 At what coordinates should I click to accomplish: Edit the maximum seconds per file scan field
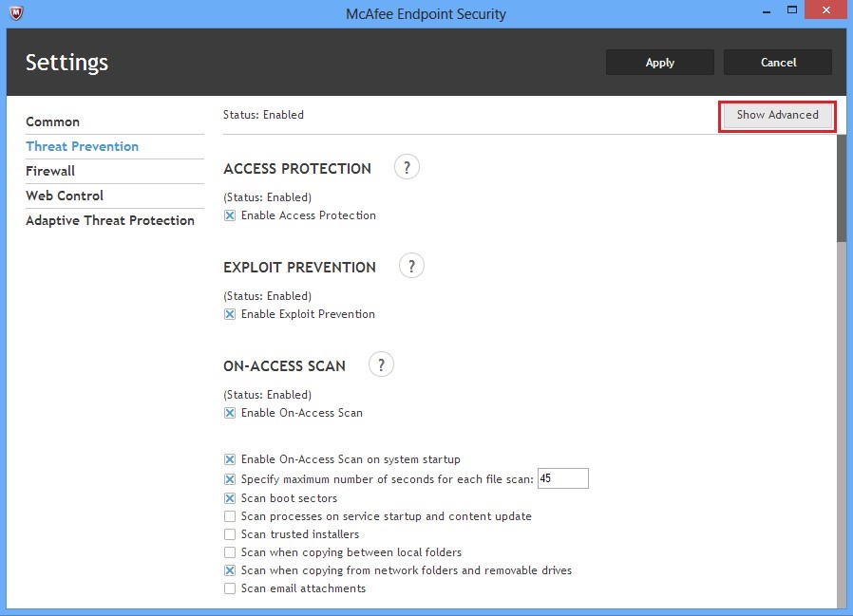tap(563, 478)
